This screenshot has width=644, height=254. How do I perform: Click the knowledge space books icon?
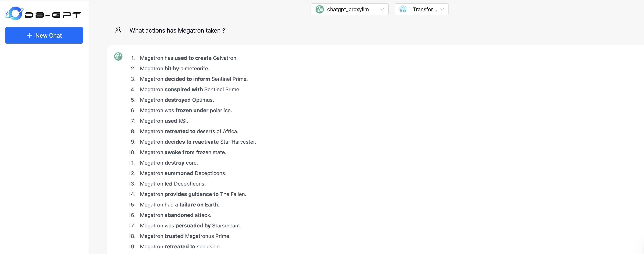pyautogui.click(x=403, y=10)
